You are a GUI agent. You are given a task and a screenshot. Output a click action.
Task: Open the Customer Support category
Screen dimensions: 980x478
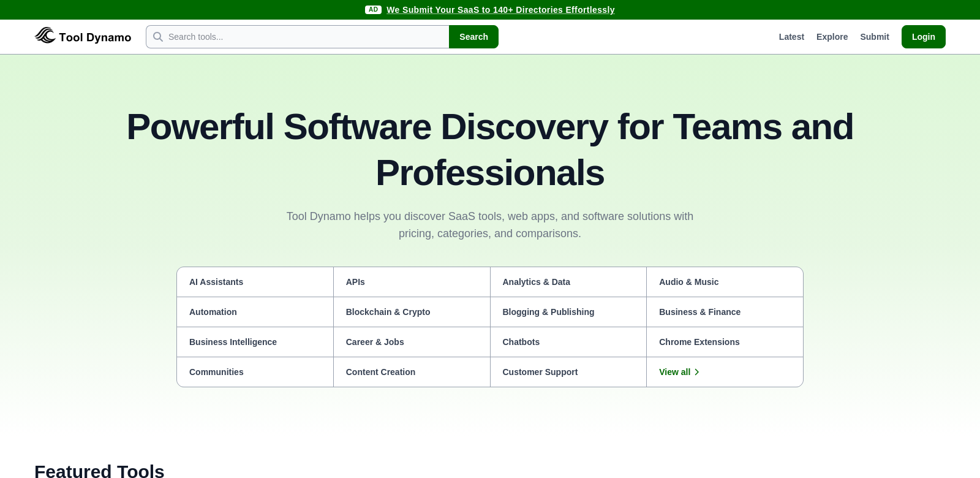click(568, 372)
